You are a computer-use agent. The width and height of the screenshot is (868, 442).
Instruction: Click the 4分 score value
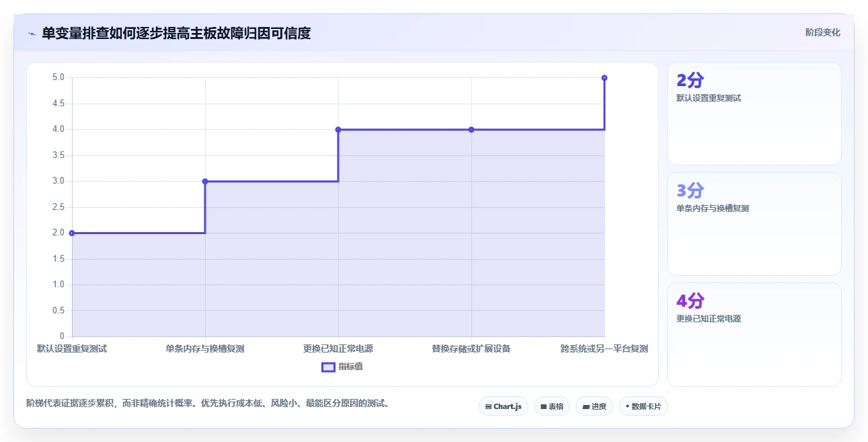[x=690, y=301]
